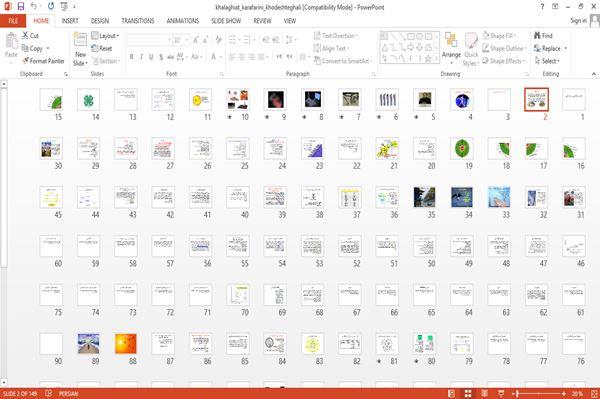This screenshot has width=600, height=399.
Task: Switch to the DESIGN tab
Action: [x=100, y=21]
